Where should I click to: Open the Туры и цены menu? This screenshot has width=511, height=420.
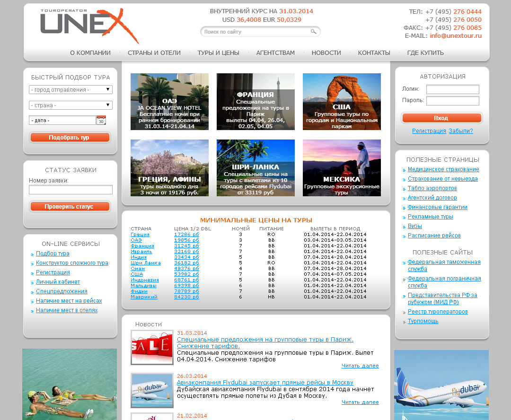[218, 53]
